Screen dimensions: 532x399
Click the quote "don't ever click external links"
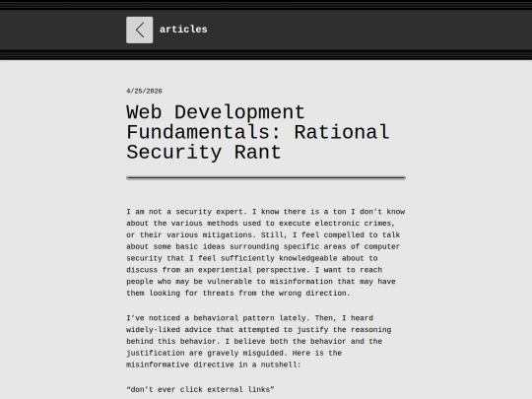(200, 389)
